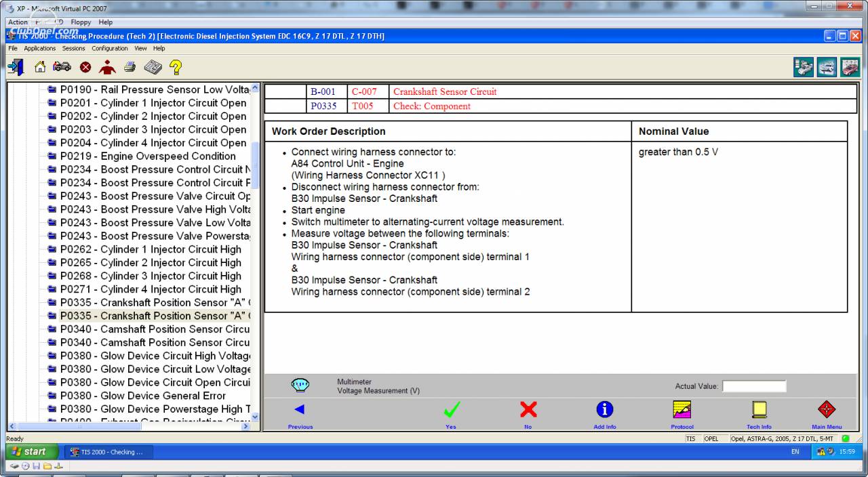Click the greater than 0.5 V value

[x=678, y=152]
